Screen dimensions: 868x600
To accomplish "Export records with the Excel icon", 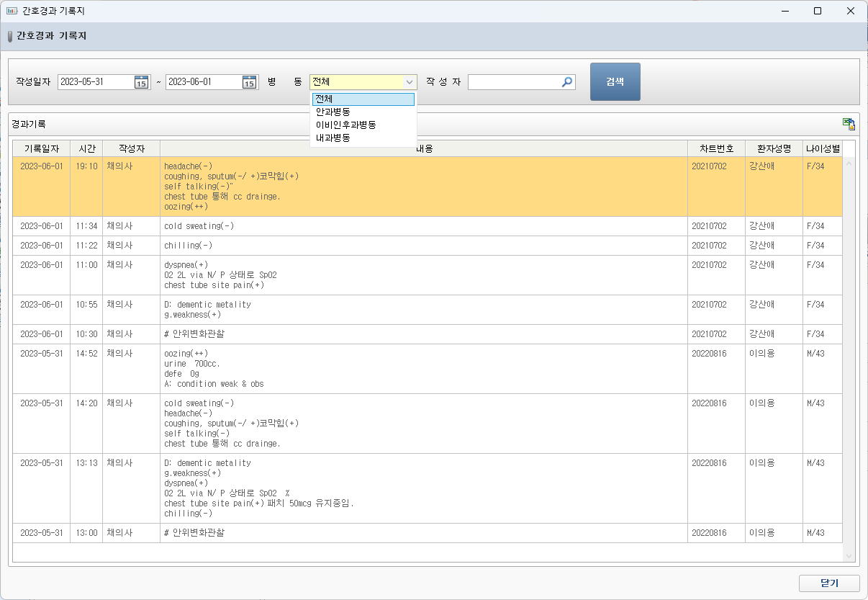I will pyautogui.click(x=849, y=124).
